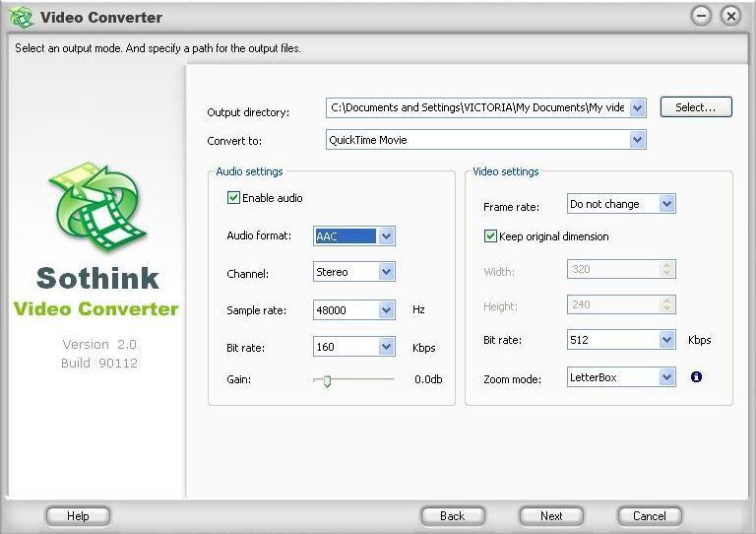
Task: Close the Video Converter window
Action: pos(731,16)
